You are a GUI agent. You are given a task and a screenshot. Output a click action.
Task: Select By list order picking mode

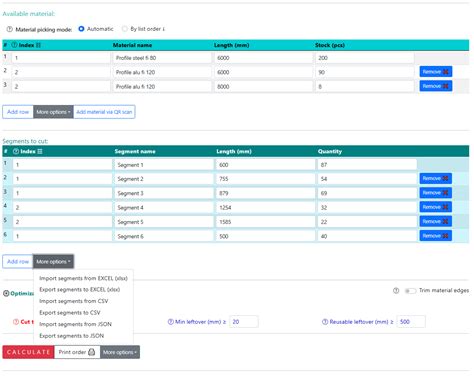click(x=125, y=29)
